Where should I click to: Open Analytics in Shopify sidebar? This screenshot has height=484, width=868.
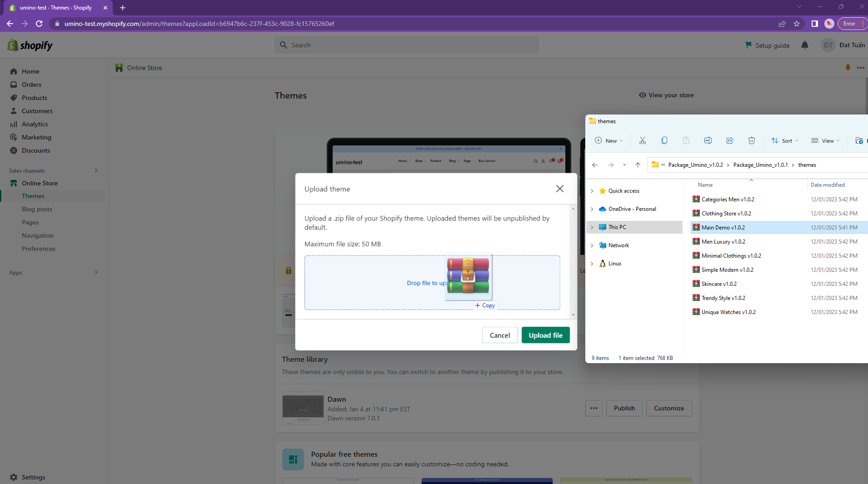click(x=35, y=124)
